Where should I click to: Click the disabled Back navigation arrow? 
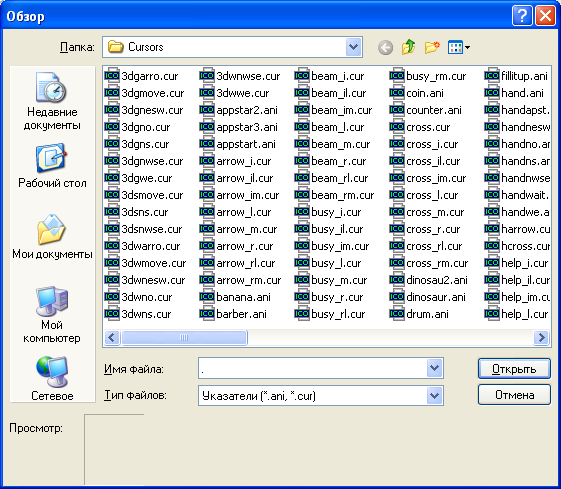pyautogui.click(x=385, y=47)
